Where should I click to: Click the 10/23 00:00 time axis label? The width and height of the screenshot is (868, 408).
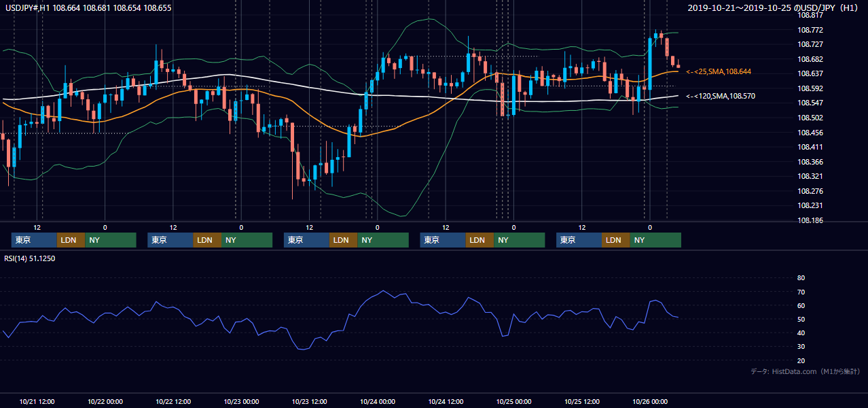tap(241, 401)
